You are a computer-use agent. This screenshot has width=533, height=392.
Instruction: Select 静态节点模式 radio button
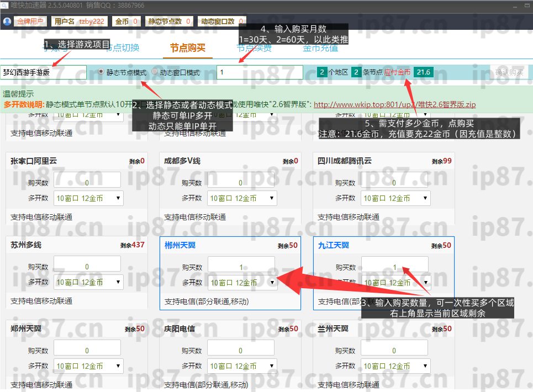tap(101, 72)
